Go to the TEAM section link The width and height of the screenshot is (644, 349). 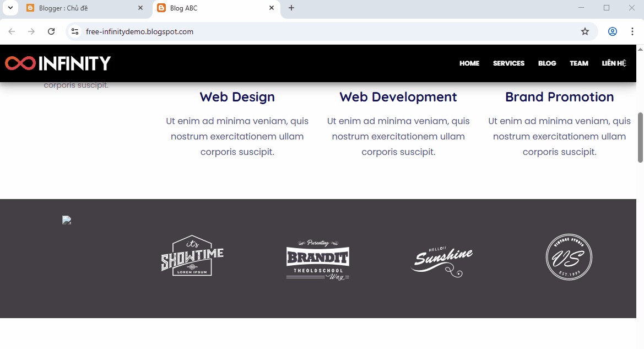pyautogui.click(x=578, y=63)
